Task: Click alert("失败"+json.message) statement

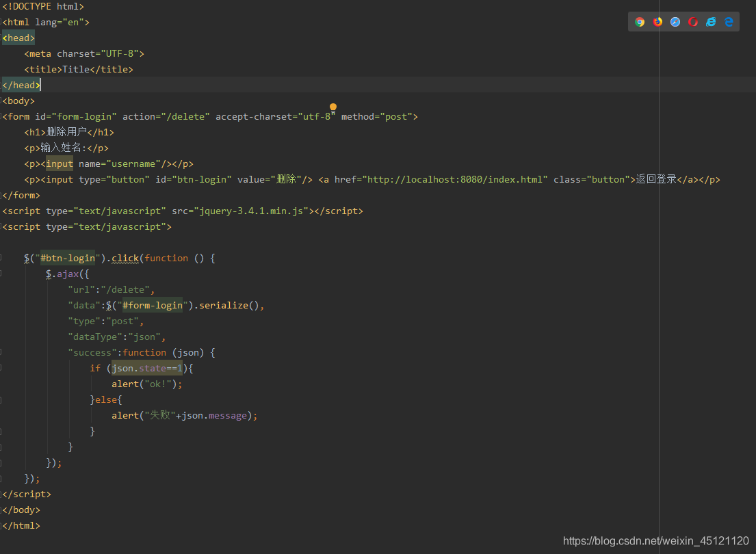Action: (185, 416)
